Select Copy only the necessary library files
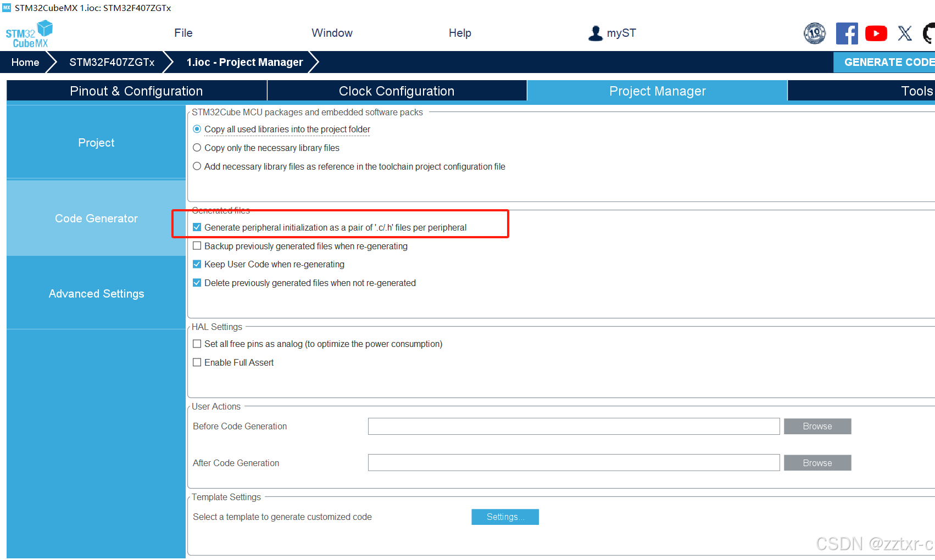935x560 pixels. pyautogui.click(x=197, y=148)
